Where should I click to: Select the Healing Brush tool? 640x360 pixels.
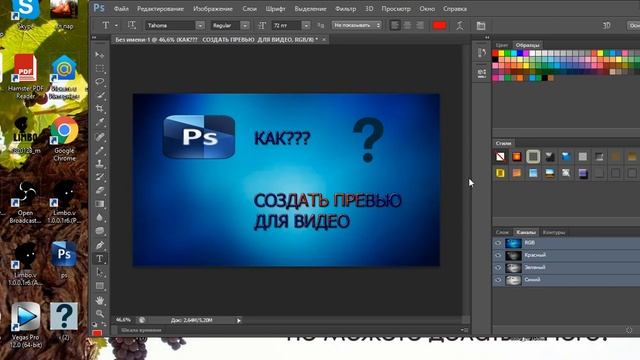[100, 137]
